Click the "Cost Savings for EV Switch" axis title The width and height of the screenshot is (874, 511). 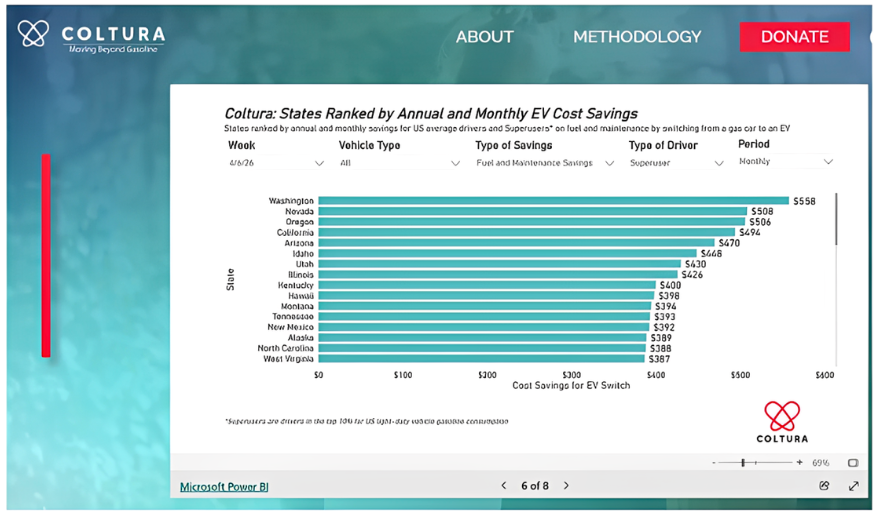click(571, 386)
